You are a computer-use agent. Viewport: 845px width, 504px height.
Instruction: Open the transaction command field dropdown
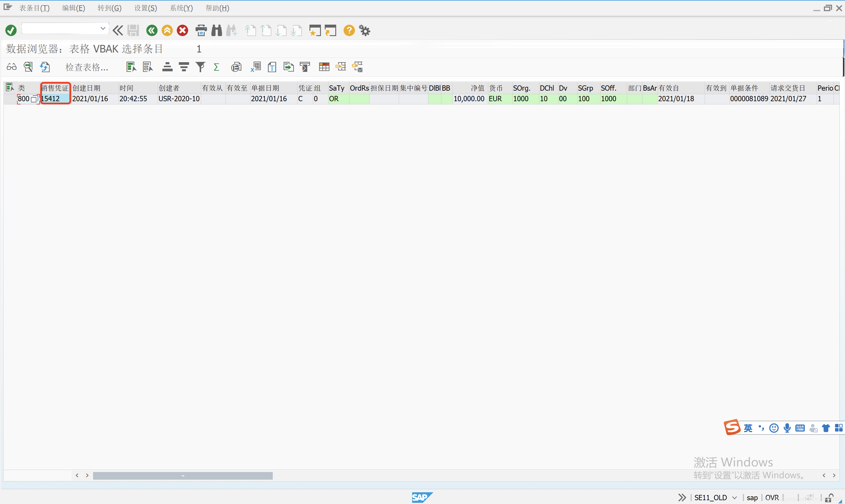103,28
